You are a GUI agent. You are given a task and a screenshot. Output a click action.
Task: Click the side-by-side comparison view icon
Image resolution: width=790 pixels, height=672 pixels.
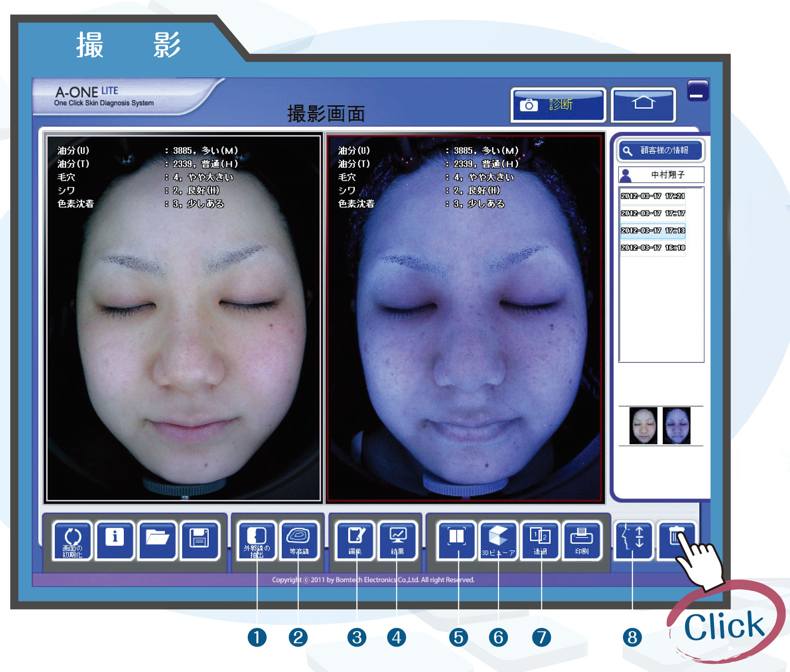456,540
